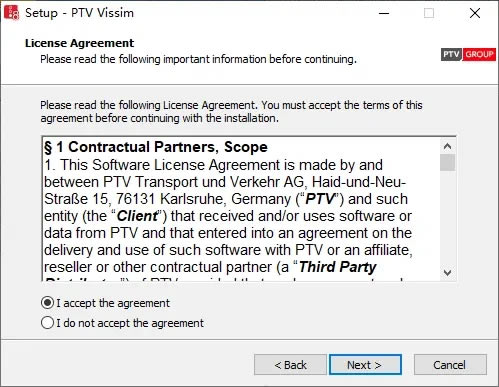
Task: Cancel the installation
Action: pyautogui.click(x=450, y=365)
